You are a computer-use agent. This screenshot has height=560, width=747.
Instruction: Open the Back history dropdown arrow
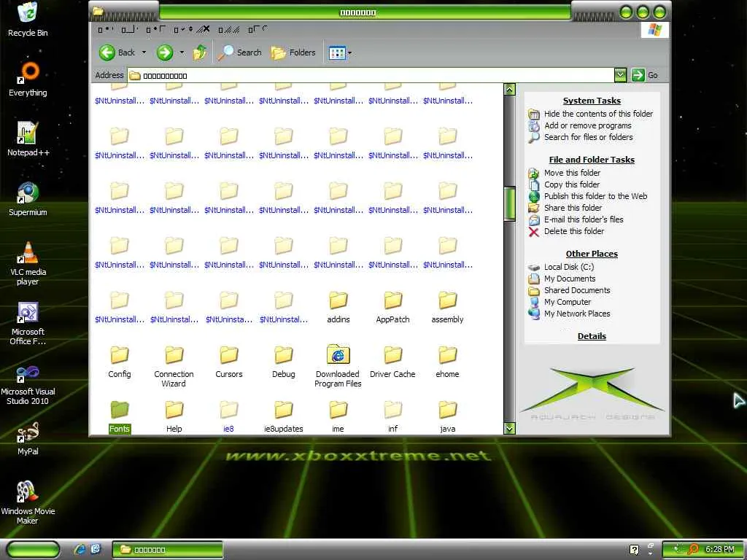[x=144, y=52]
